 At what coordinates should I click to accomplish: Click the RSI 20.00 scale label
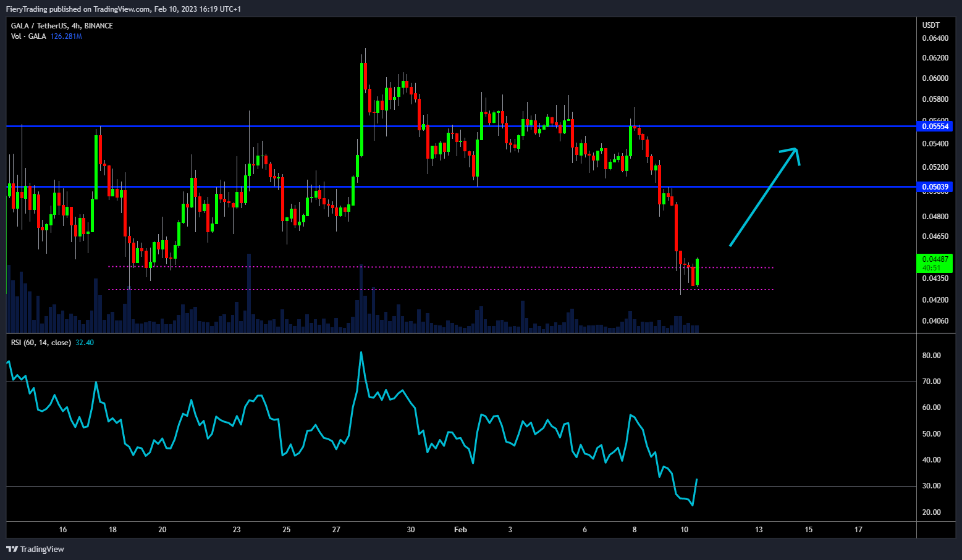click(x=932, y=512)
